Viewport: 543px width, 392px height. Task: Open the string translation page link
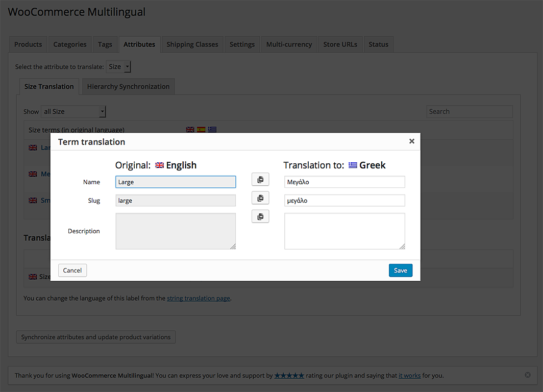click(199, 299)
